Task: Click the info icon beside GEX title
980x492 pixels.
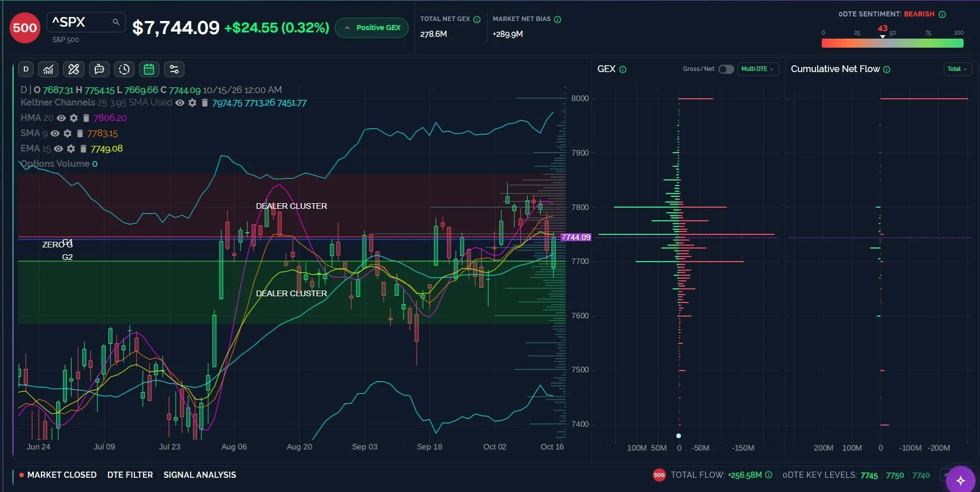Action: (x=623, y=70)
